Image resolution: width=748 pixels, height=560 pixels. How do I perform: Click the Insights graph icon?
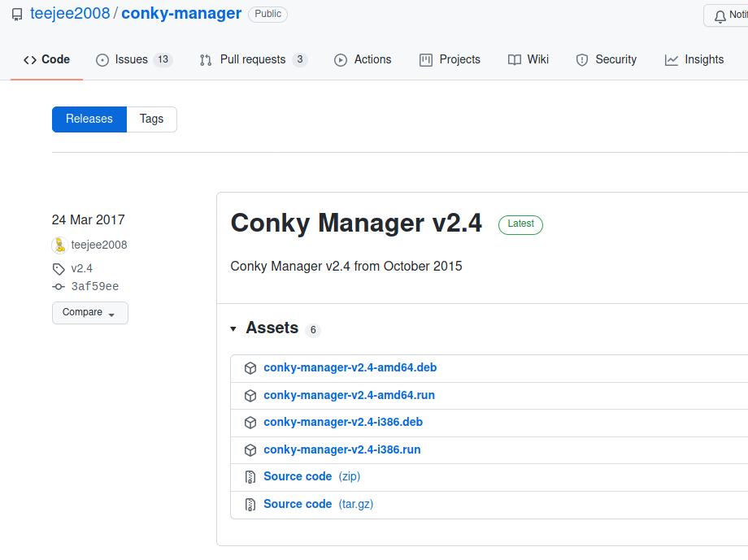coord(672,60)
